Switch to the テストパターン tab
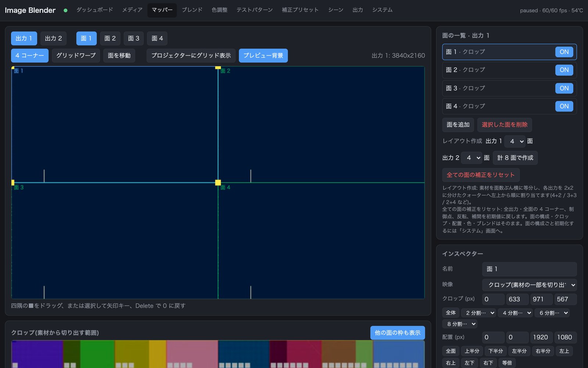Image resolution: width=588 pixels, height=368 pixels. 255,10
